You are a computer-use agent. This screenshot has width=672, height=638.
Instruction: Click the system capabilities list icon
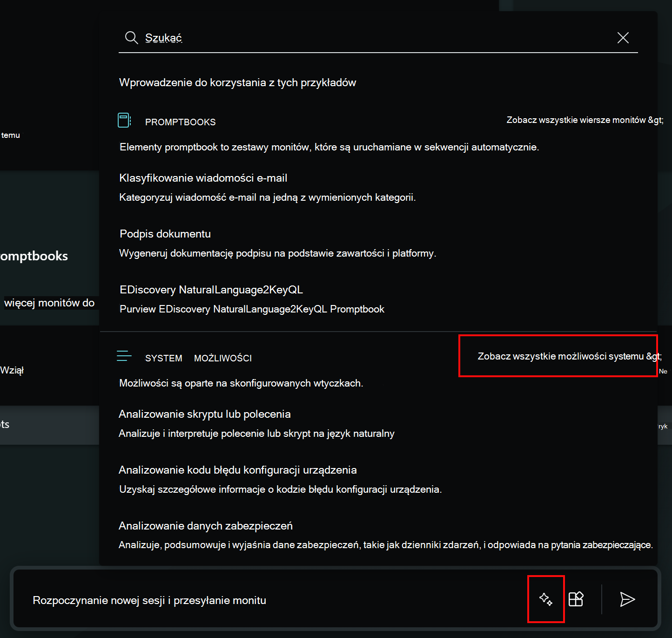[x=124, y=356]
